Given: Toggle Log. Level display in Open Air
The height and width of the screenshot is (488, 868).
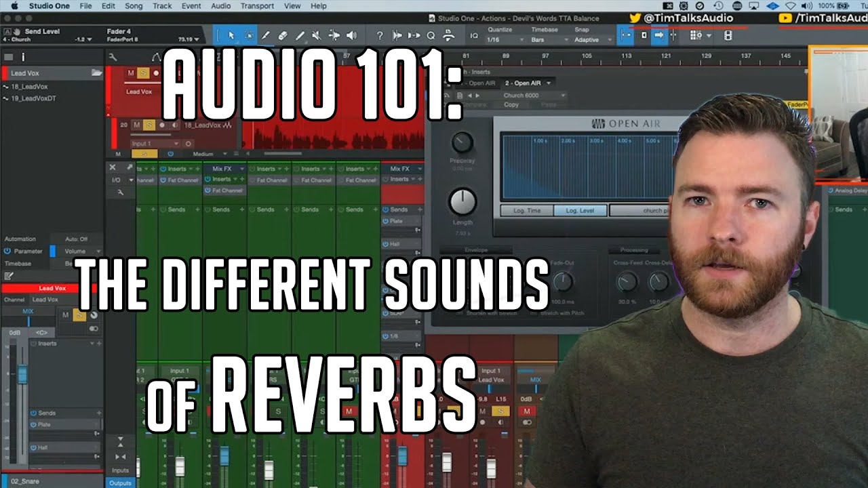Looking at the screenshot, I should [580, 211].
